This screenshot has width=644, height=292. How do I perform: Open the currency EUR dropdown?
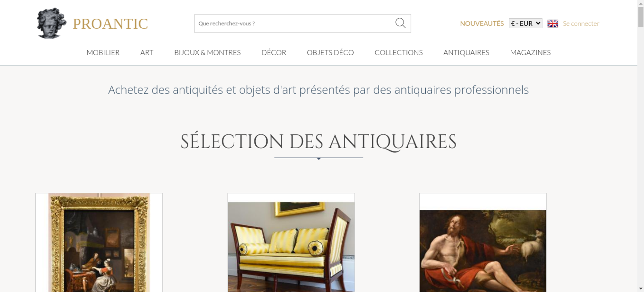[526, 23]
